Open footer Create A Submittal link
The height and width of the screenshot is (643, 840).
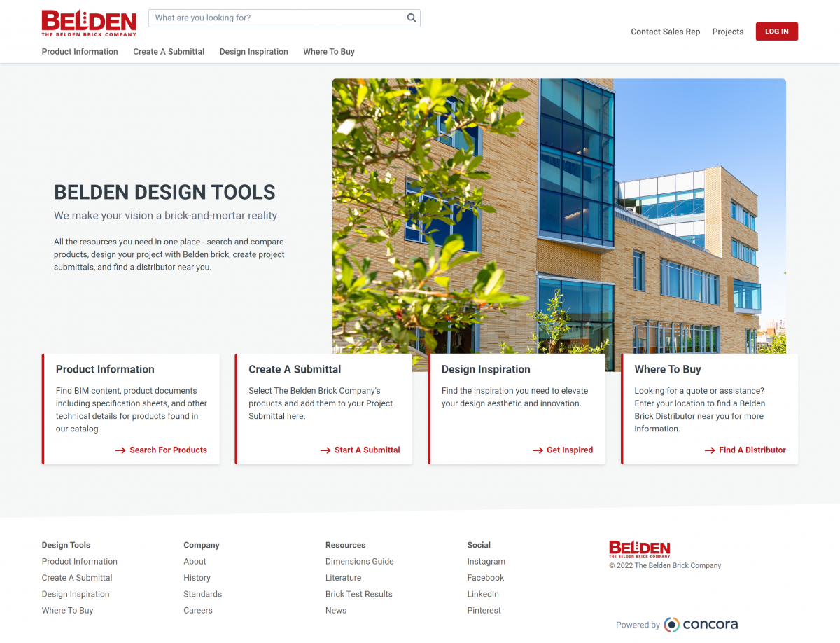point(77,578)
